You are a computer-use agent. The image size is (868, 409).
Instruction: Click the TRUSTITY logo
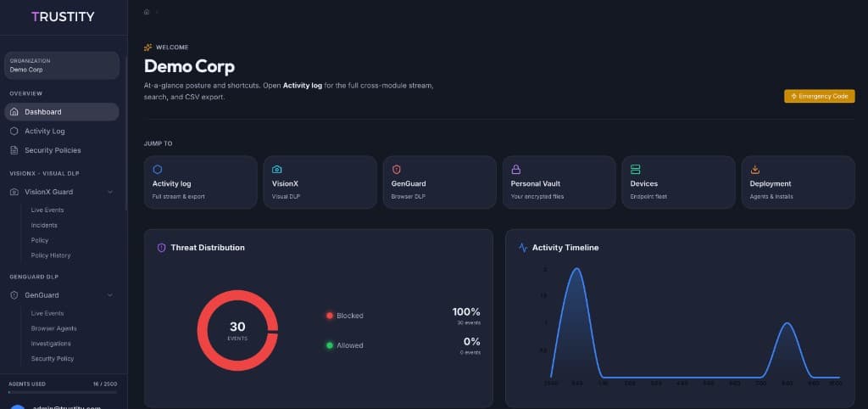pos(63,17)
